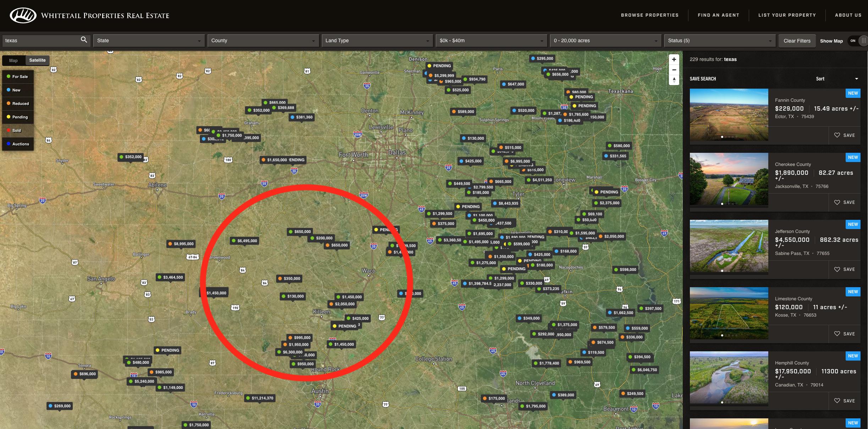868x429 pixels.
Task: Open List Your Property menu
Action: pyautogui.click(x=787, y=15)
